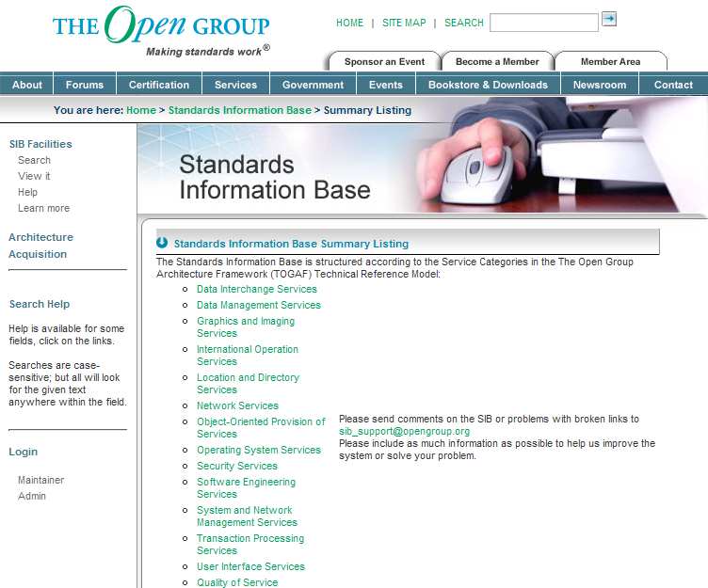The height and width of the screenshot is (588, 708).
Task: Select About in navigation bar
Action: coord(26,85)
